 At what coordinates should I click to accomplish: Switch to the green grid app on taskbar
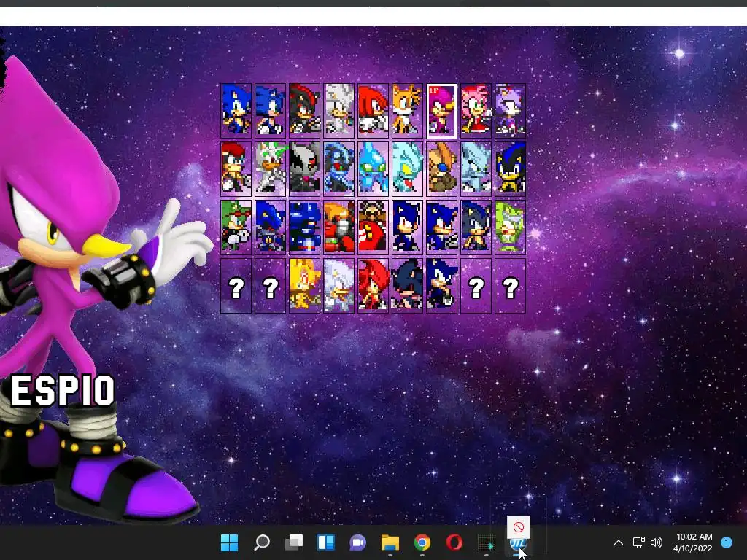[x=487, y=542]
